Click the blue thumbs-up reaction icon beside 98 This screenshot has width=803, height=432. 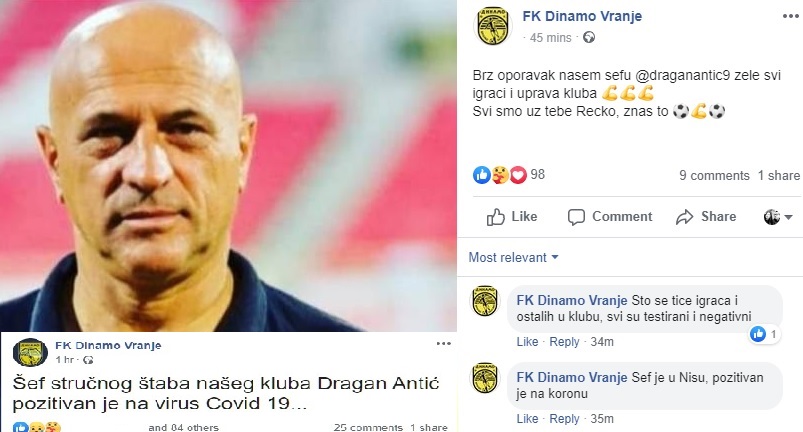coord(481,175)
